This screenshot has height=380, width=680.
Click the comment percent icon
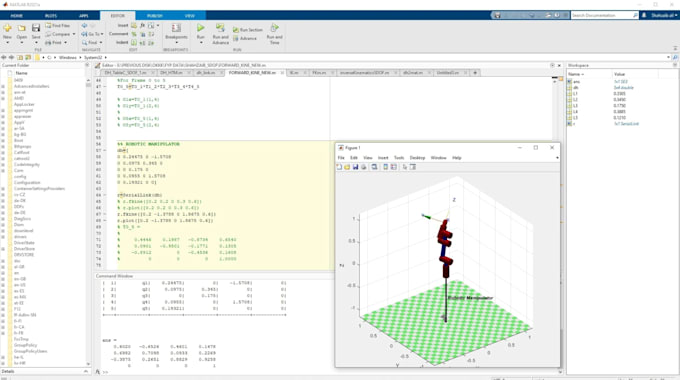coord(134,34)
